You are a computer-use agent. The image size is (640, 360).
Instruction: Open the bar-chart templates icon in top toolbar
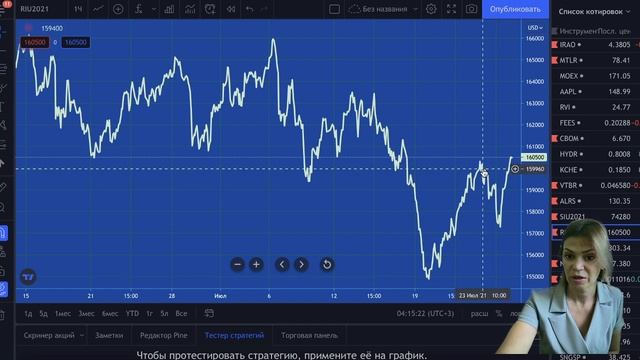(x=169, y=9)
